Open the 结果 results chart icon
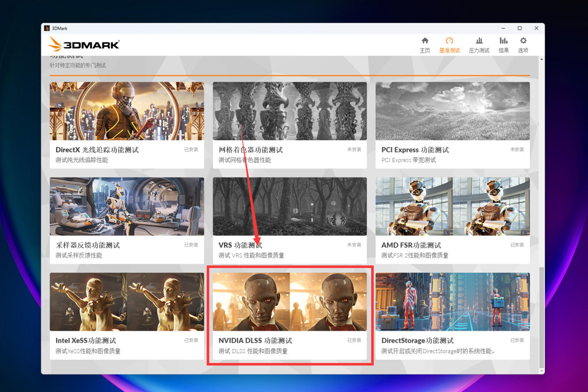Image resolution: width=588 pixels, height=392 pixels. tap(503, 41)
